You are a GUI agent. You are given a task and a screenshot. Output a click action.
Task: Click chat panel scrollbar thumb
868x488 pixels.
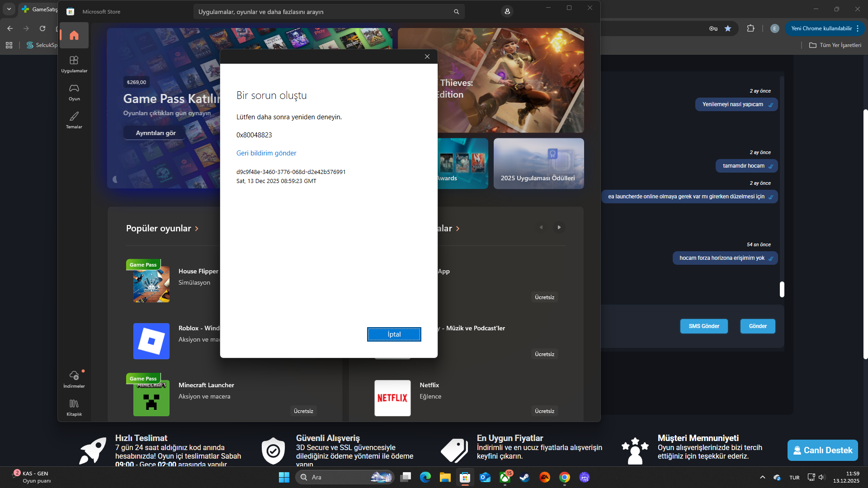(782, 289)
